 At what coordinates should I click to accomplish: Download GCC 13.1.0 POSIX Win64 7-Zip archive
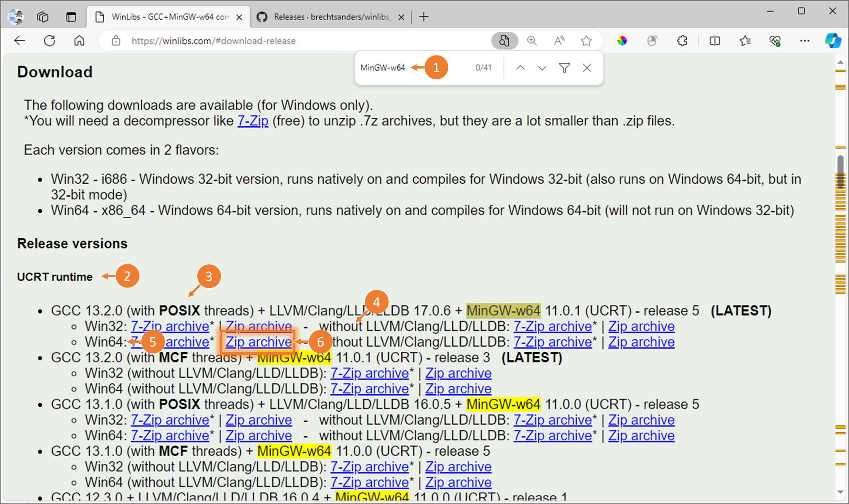pos(170,435)
